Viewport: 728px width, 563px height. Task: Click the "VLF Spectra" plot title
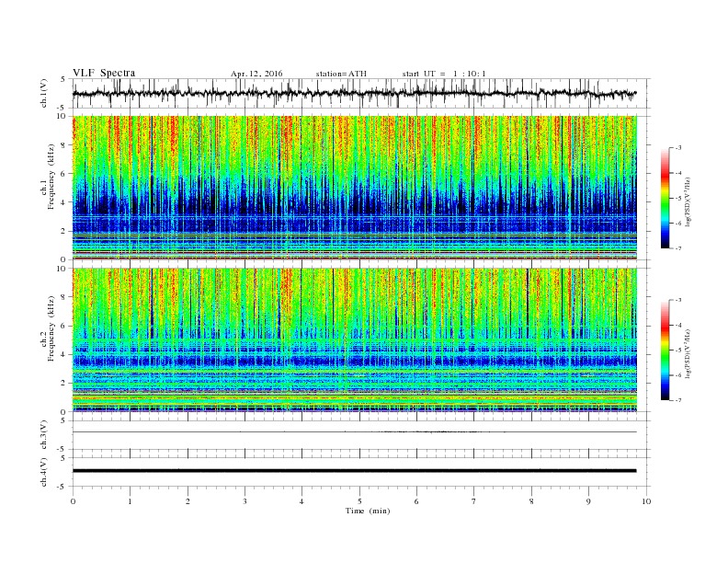pos(104,73)
